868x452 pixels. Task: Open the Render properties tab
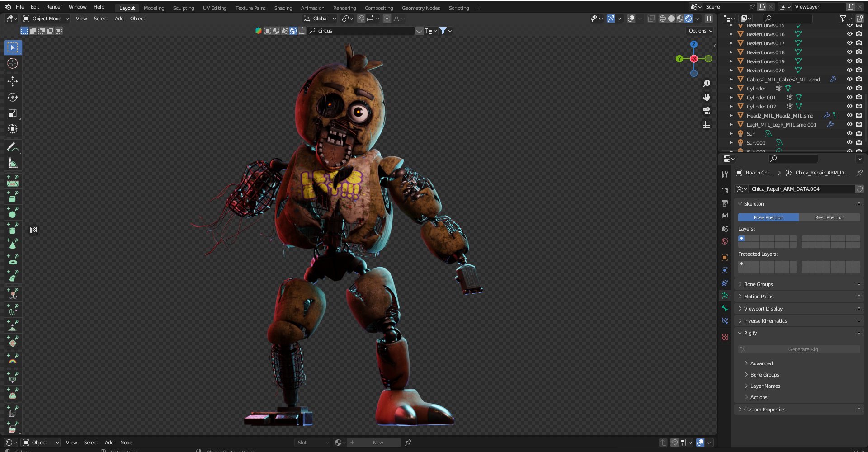[x=725, y=191]
